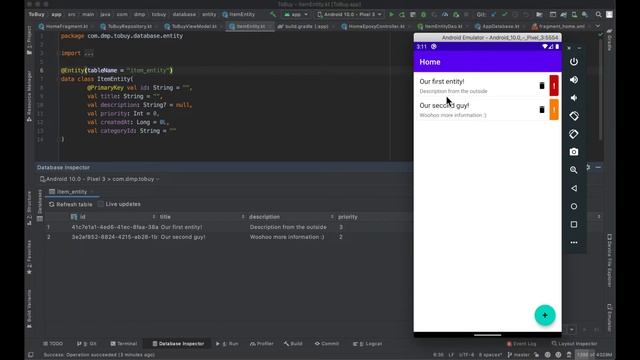
Task: Open Device File Explorer side tab
Action: pos(609,260)
